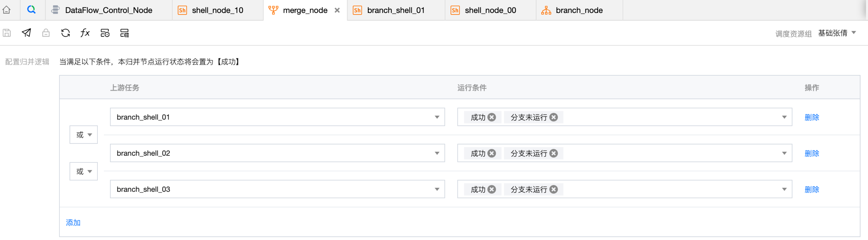Open the search icon tab

click(x=31, y=10)
